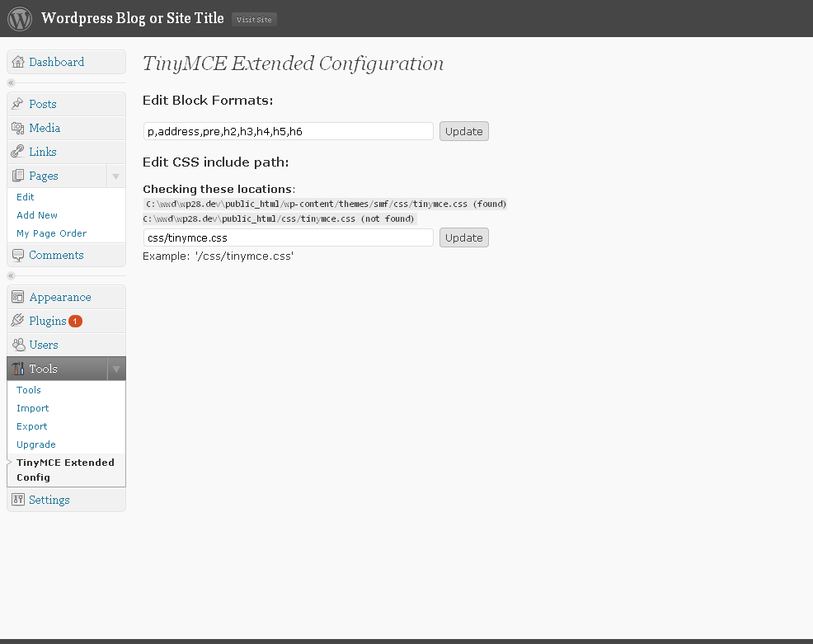Click the Links chain icon

[x=17, y=152]
